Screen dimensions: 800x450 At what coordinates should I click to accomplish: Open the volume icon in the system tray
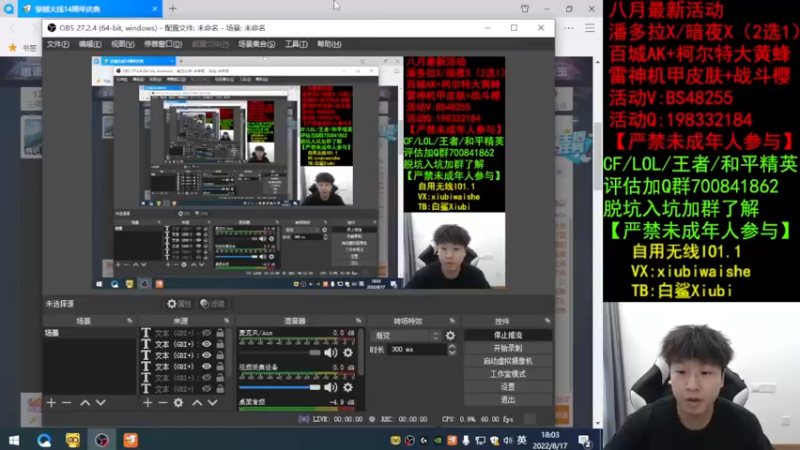[508, 440]
